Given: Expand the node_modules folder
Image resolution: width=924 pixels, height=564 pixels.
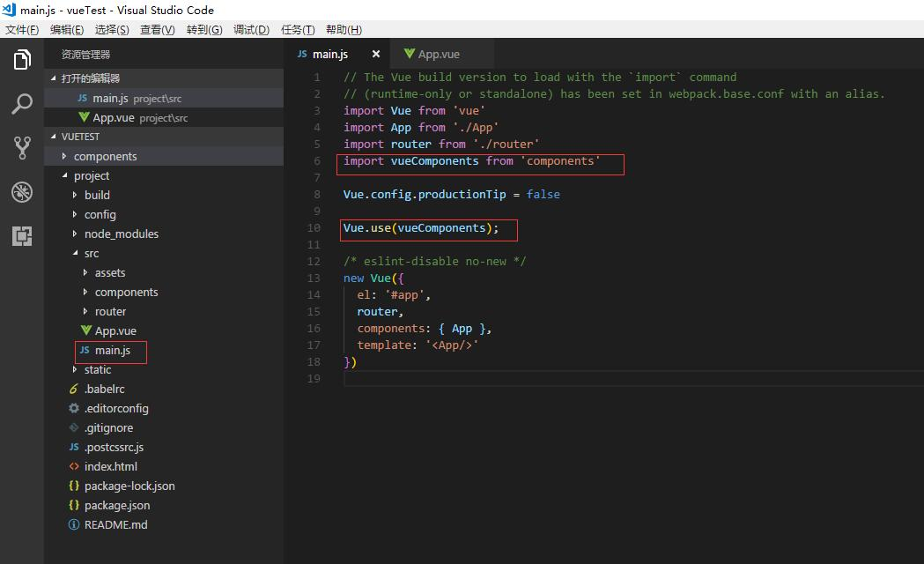Looking at the screenshot, I should [x=164, y=234].
